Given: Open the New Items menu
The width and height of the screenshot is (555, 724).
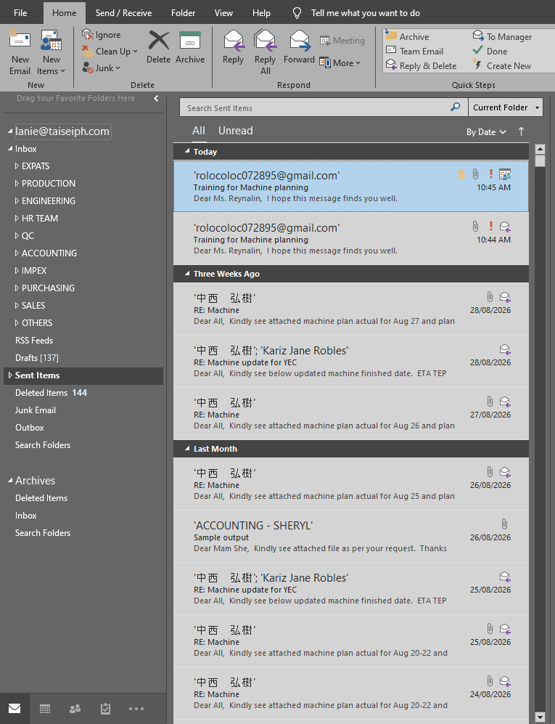Looking at the screenshot, I should pos(51,52).
